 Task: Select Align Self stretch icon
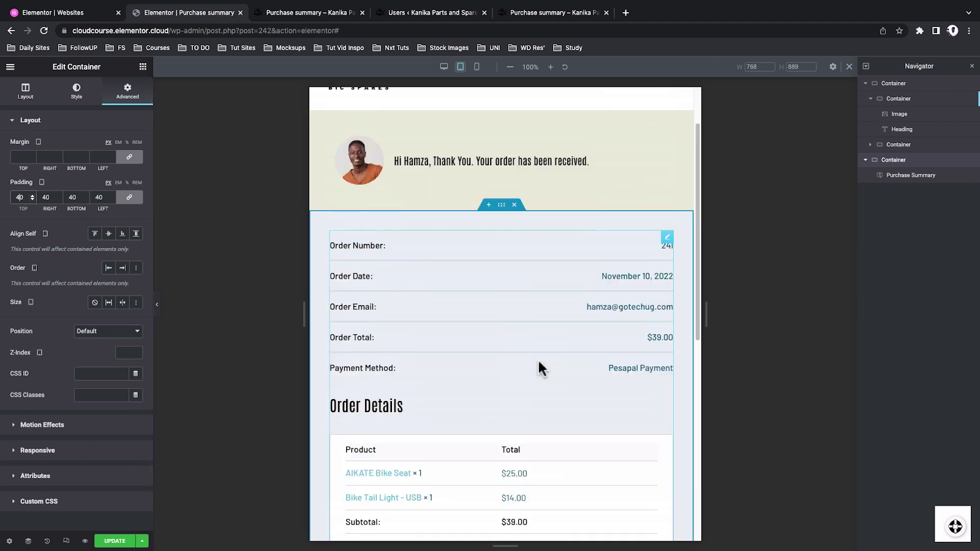136,233
